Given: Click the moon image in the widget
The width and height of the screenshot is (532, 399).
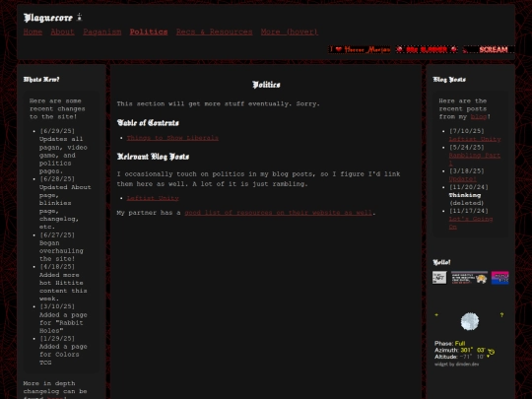Looking at the screenshot, I should (470, 321).
